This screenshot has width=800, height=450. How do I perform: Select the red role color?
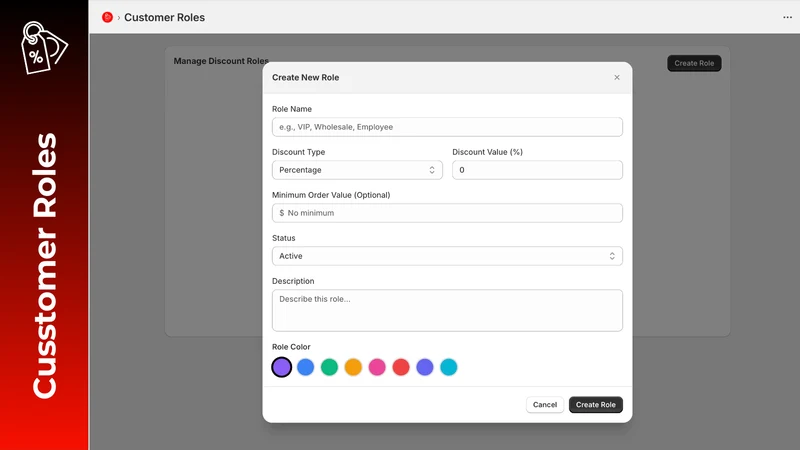tap(401, 367)
